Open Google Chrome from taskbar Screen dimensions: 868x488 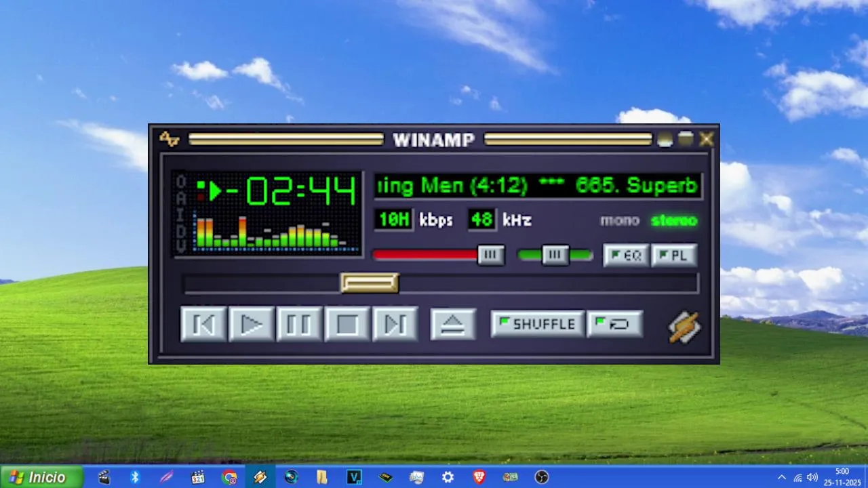click(229, 477)
